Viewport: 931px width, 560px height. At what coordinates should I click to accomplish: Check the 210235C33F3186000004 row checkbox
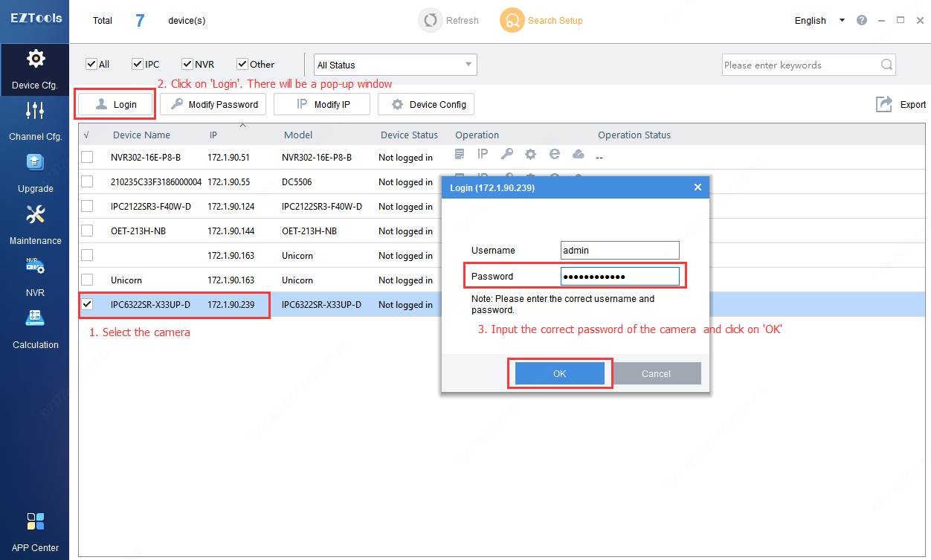point(87,181)
